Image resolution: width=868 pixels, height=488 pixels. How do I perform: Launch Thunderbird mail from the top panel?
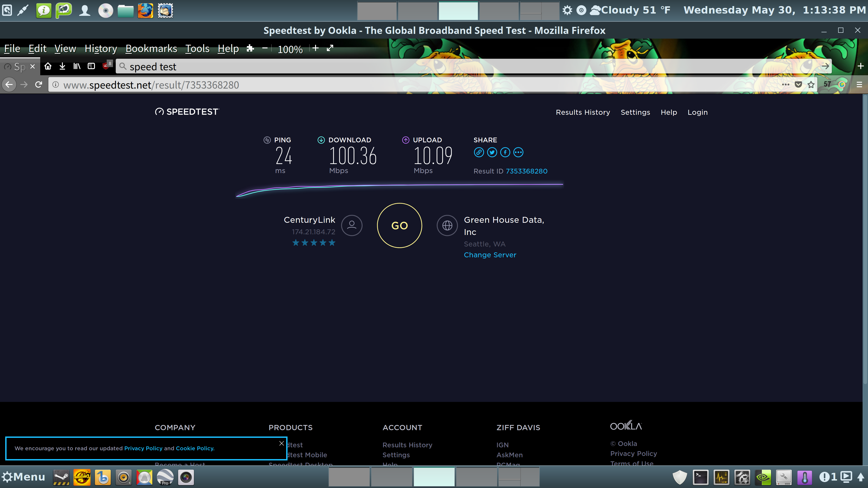165,10
